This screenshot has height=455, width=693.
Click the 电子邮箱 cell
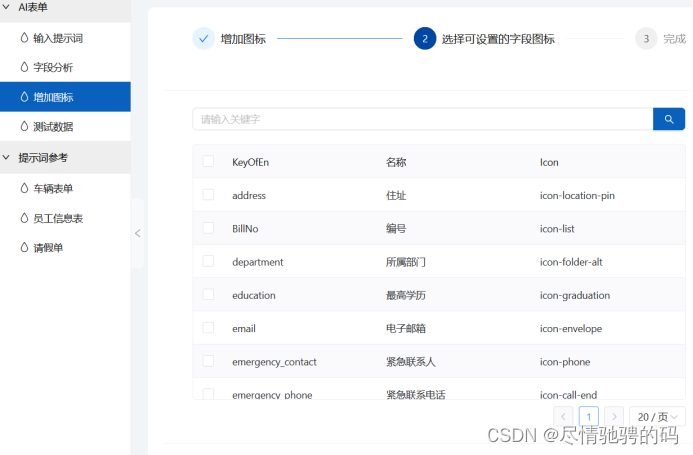[x=406, y=329]
